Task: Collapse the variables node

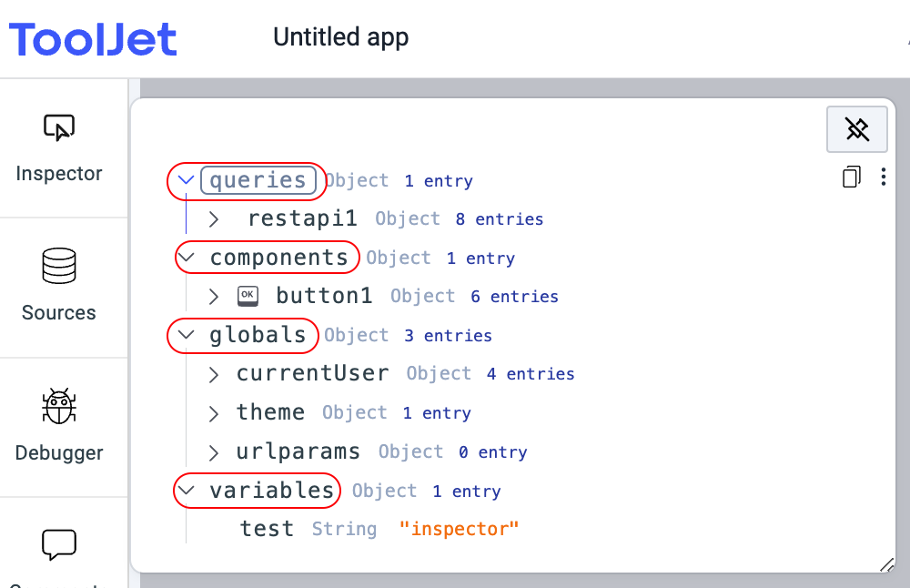Action: click(187, 491)
